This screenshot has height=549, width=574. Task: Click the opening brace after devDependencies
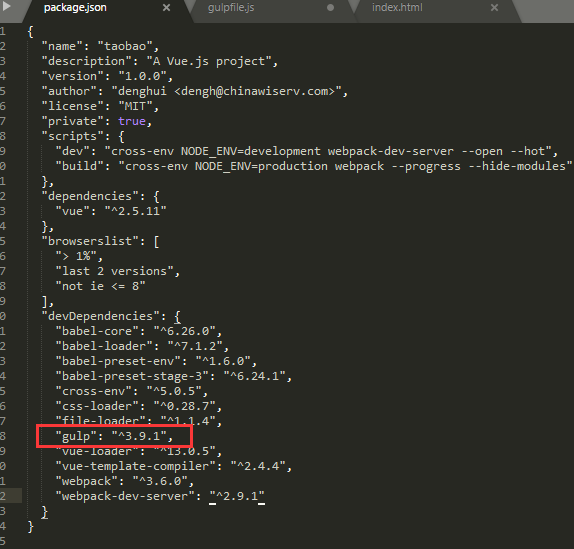click(x=177, y=317)
